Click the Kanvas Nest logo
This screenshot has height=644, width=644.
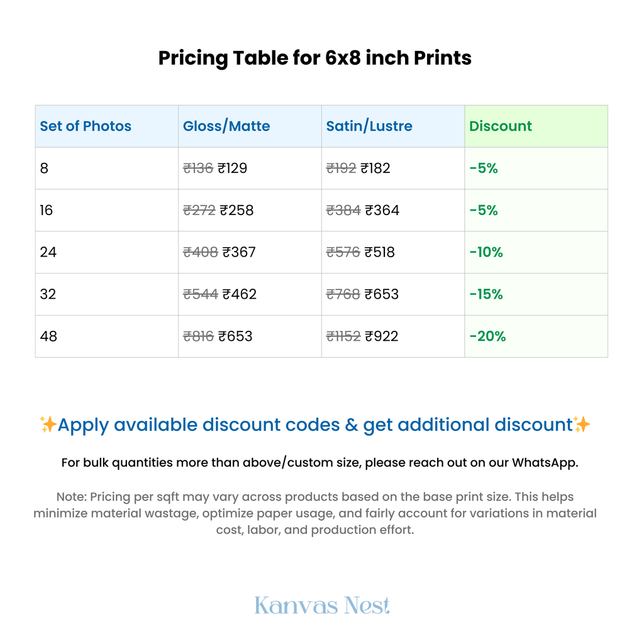[322, 606]
